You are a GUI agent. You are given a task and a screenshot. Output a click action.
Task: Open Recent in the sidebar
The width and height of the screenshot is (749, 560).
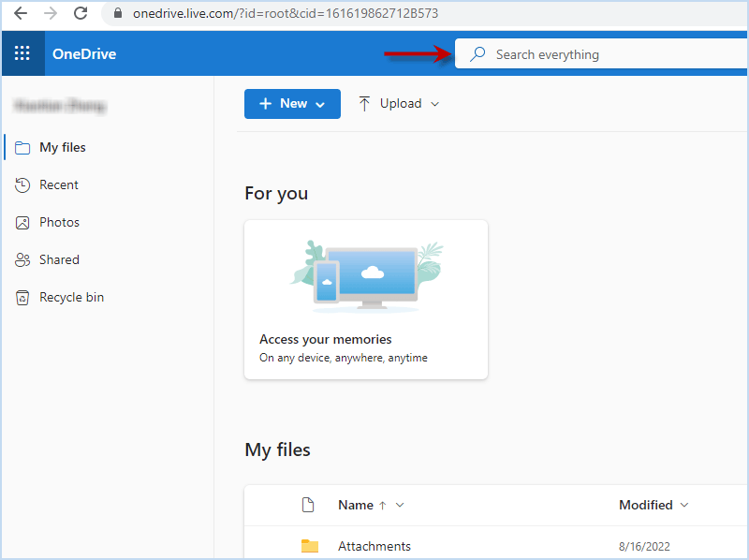(x=59, y=184)
